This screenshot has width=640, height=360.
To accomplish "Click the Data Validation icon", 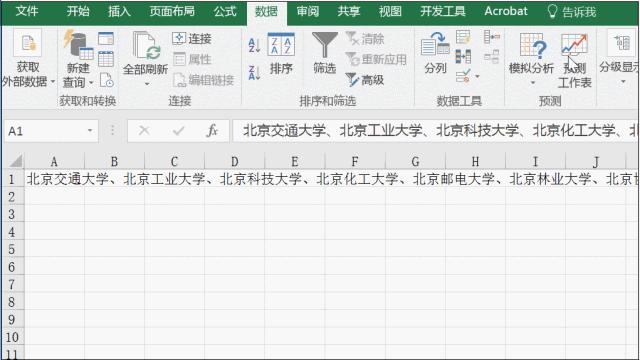I will (x=463, y=76).
